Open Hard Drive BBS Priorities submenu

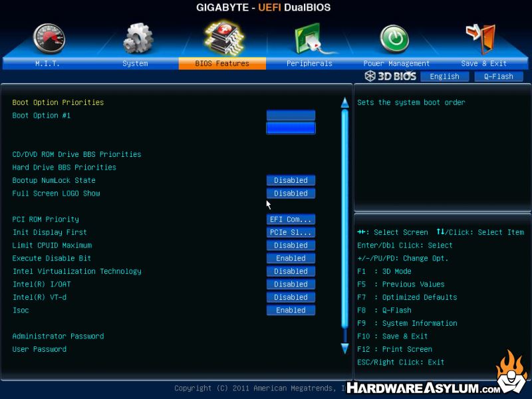(64, 168)
